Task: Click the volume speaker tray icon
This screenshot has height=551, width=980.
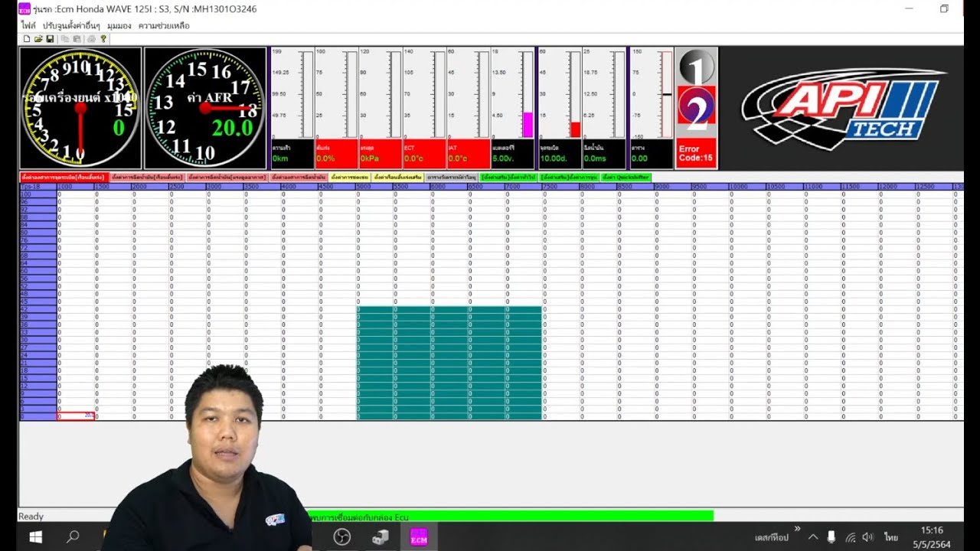Action: (868, 537)
